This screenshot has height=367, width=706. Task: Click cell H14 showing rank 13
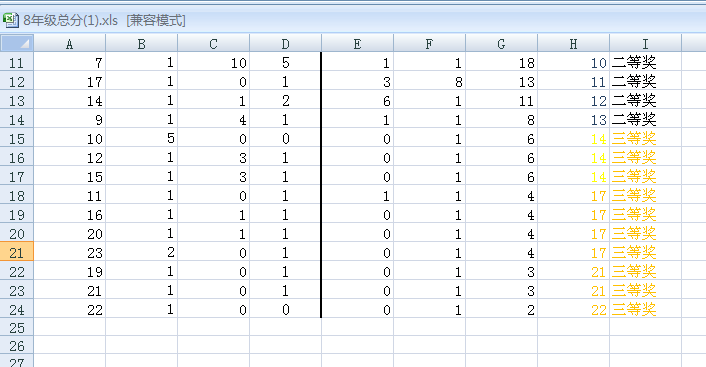pos(574,119)
